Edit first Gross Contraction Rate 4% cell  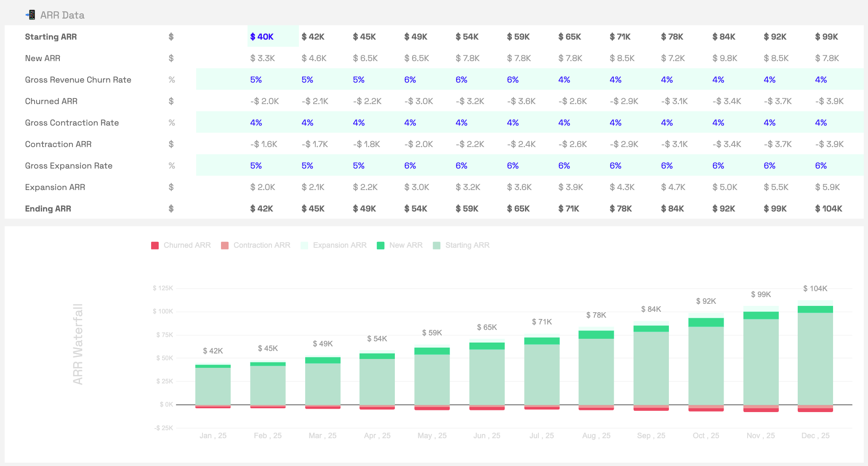coord(256,123)
